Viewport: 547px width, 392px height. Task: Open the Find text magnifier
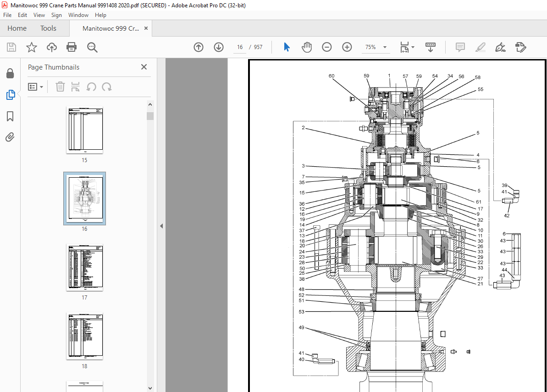(92, 47)
